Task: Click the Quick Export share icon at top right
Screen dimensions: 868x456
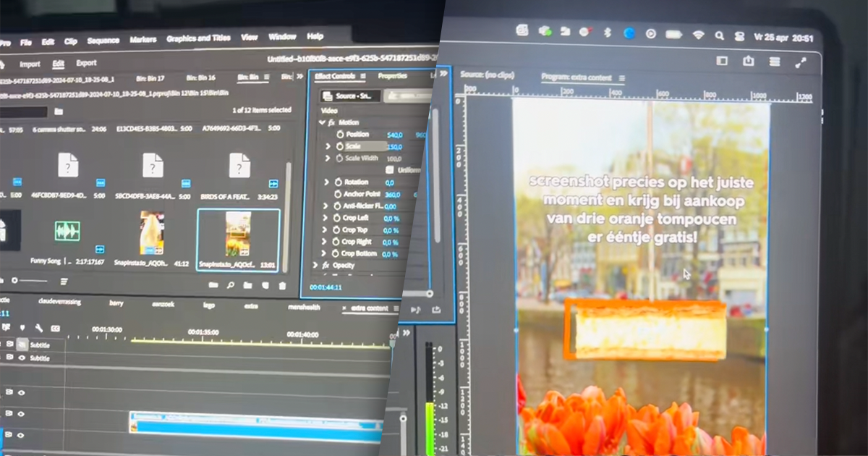Action: 749,62
